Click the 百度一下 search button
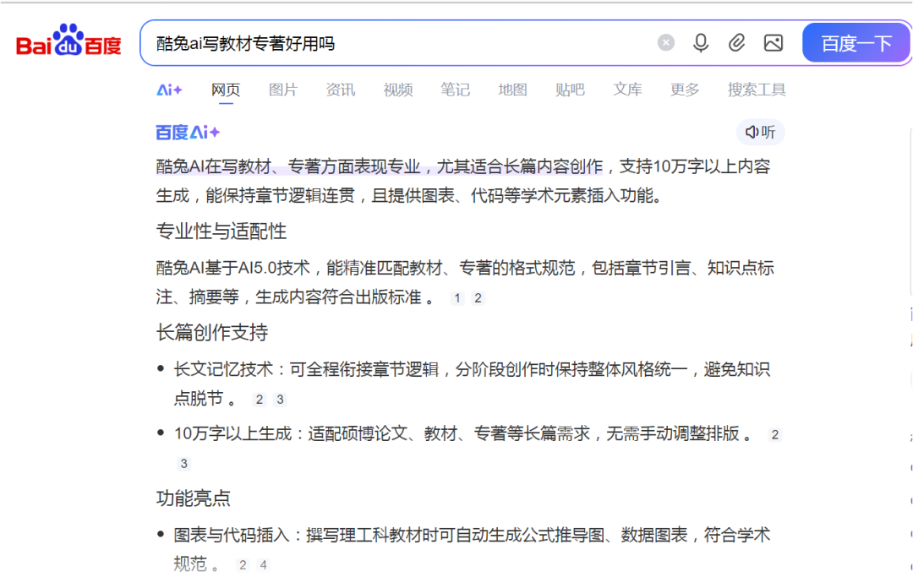The width and height of the screenshot is (913, 588). point(856,43)
